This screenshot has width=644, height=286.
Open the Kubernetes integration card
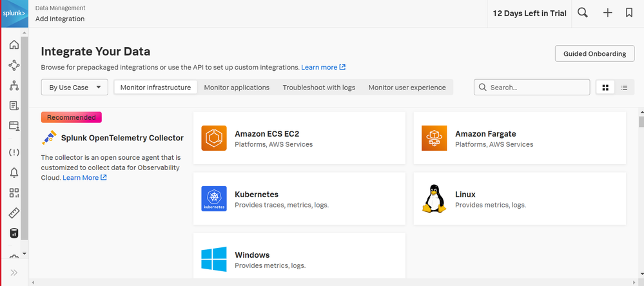tap(299, 198)
